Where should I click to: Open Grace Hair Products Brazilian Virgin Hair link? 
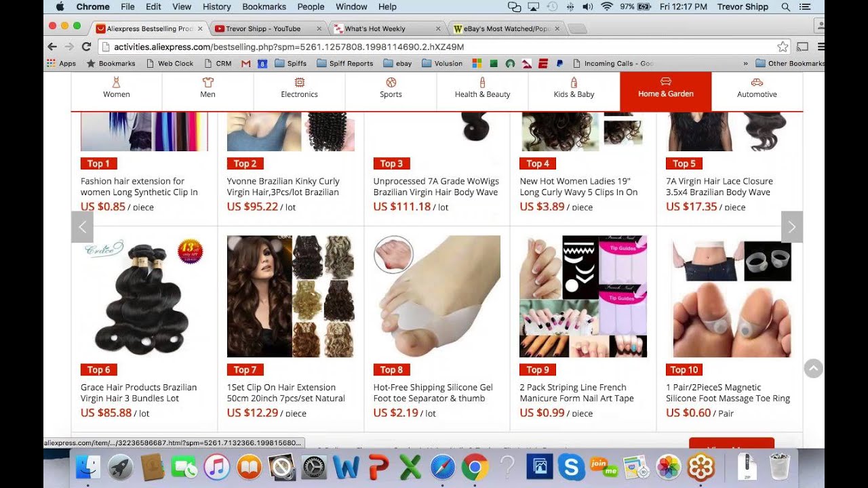(x=139, y=392)
